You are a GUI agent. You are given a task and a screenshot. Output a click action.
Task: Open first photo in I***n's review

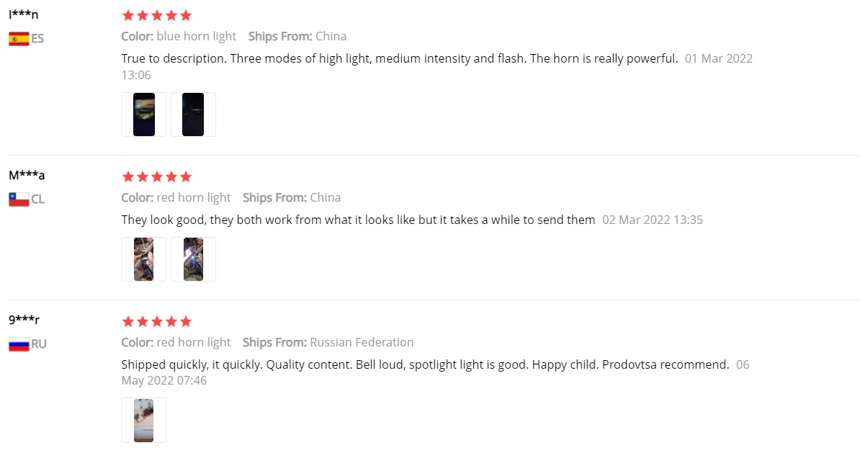144,115
